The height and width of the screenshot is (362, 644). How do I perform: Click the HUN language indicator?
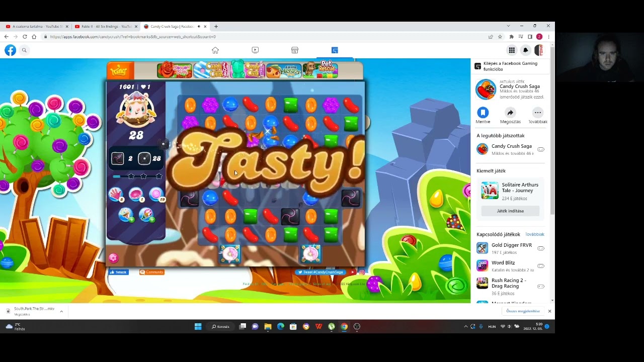pos(492,326)
